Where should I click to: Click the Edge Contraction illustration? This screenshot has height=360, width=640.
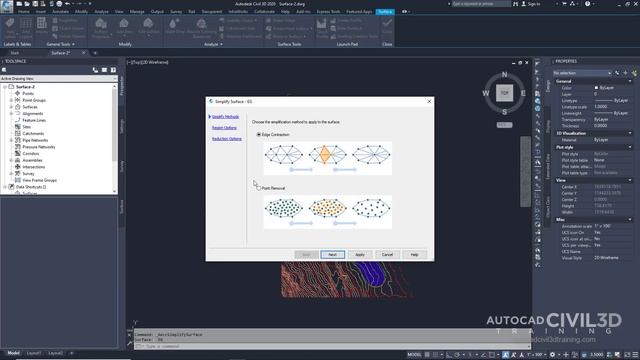pyautogui.click(x=328, y=158)
